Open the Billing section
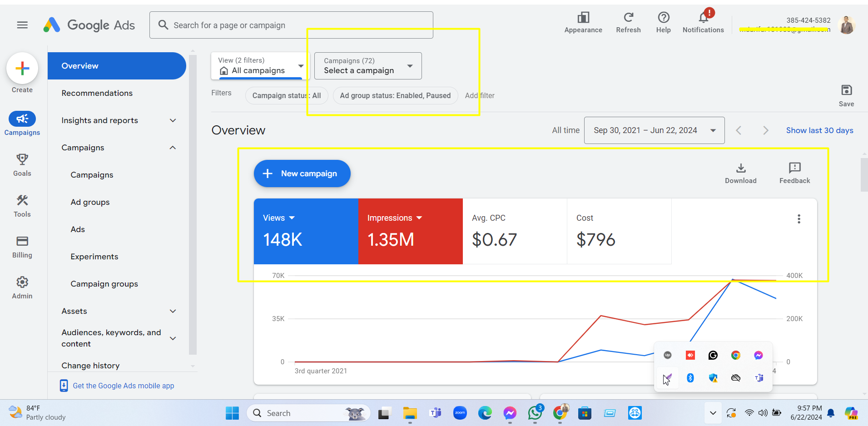The image size is (868, 426). [22, 247]
